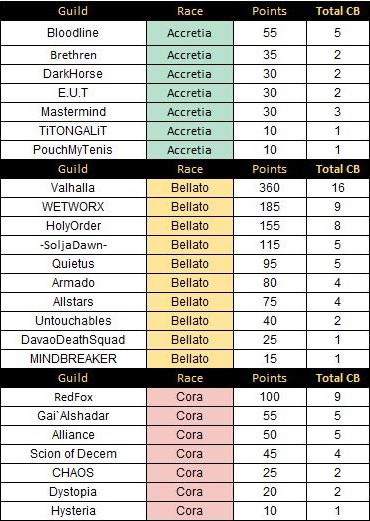The width and height of the screenshot is (370, 521).
Task: Click the MINDBREAKER guild cell
Action: point(73,359)
